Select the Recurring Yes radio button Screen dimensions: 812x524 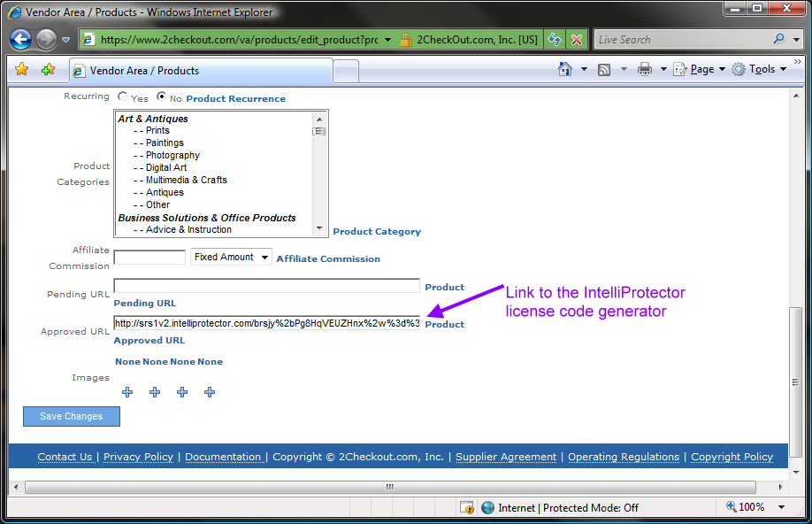coord(122,96)
